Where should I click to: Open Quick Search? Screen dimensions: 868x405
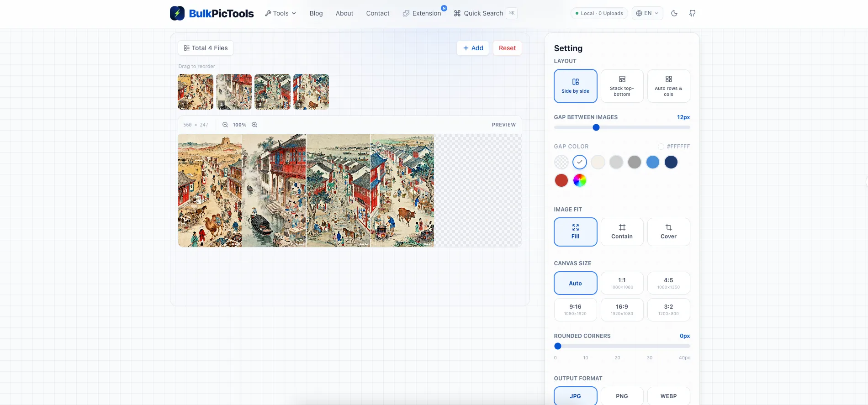[485, 13]
